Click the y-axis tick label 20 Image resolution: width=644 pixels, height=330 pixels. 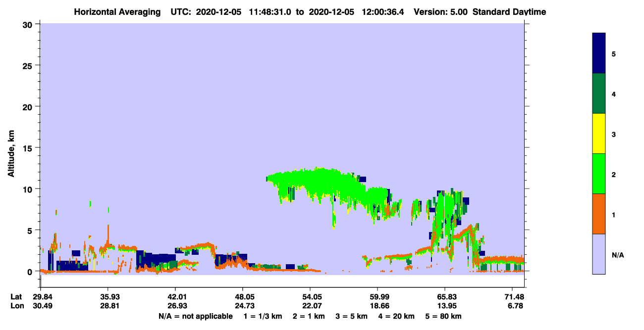coord(29,106)
